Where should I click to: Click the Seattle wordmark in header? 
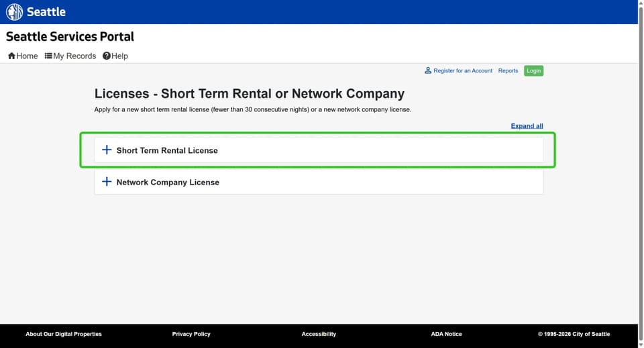click(x=46, y=12)
